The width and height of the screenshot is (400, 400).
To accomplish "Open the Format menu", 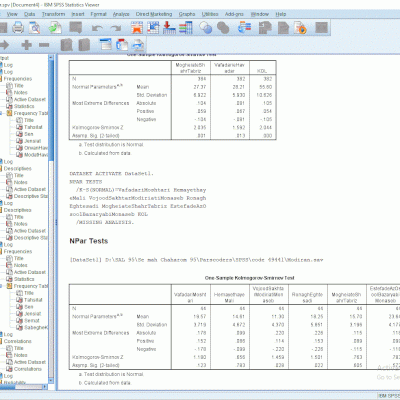I will point(99,14).
